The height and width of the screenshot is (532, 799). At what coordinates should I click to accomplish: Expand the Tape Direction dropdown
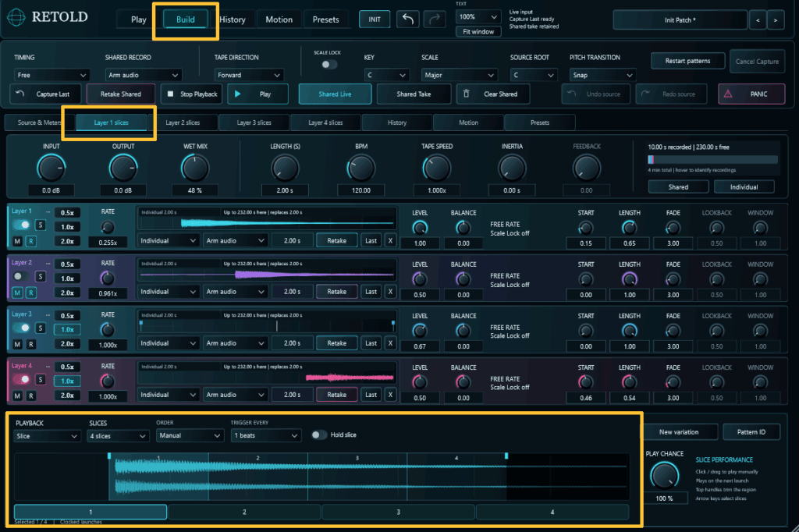pos(249,75)
